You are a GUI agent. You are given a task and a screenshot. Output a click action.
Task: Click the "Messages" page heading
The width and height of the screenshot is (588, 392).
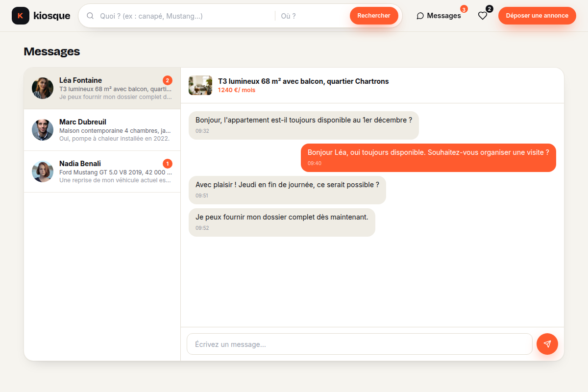51,51
